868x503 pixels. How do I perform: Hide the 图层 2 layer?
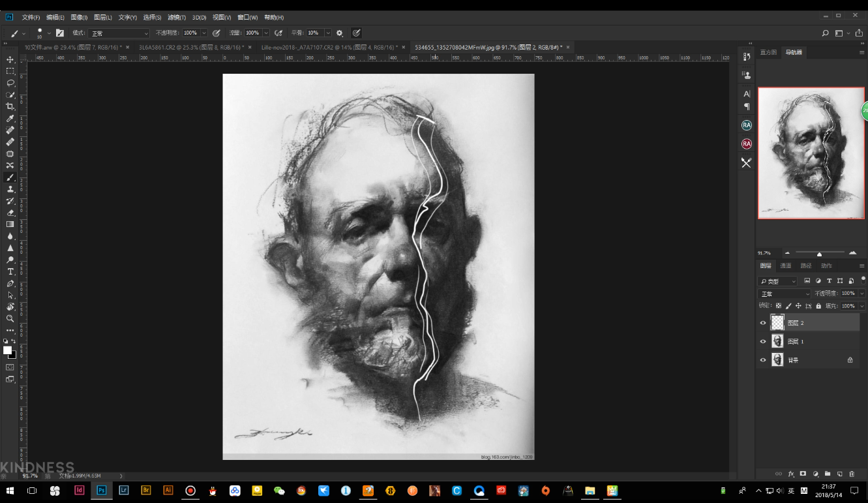pyautogui.click(x=763, y=322)
